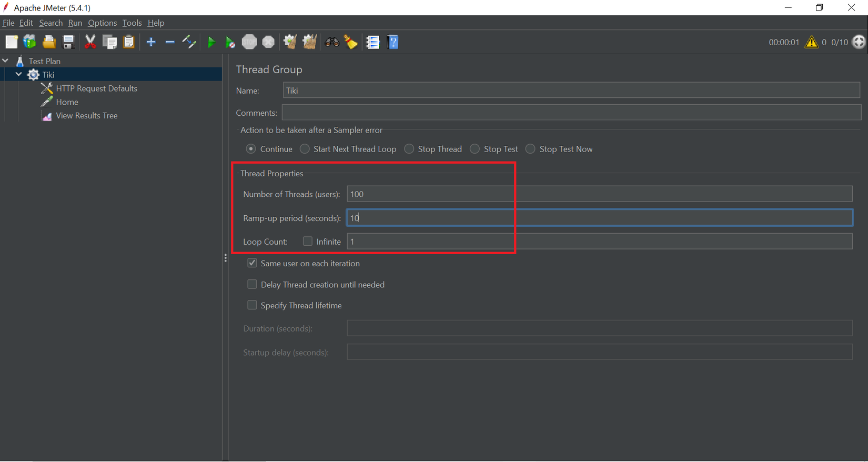Click the Loop Count value field
The height and width of the screenshot is (462, 868).
600,241
